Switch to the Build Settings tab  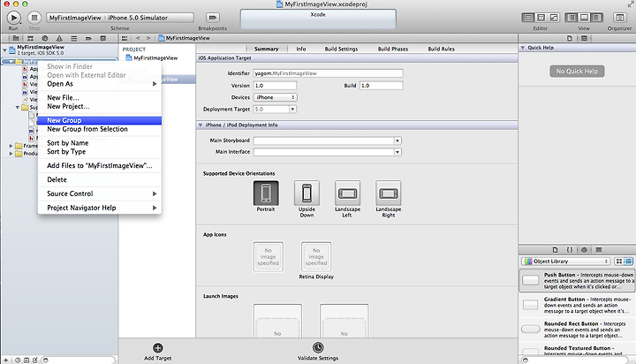click(x=341, y=49)
